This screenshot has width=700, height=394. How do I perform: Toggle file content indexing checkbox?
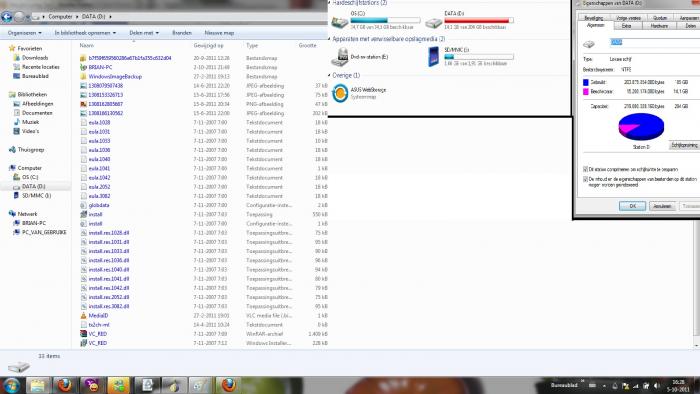pyautogui.click(x=585, y=179)
